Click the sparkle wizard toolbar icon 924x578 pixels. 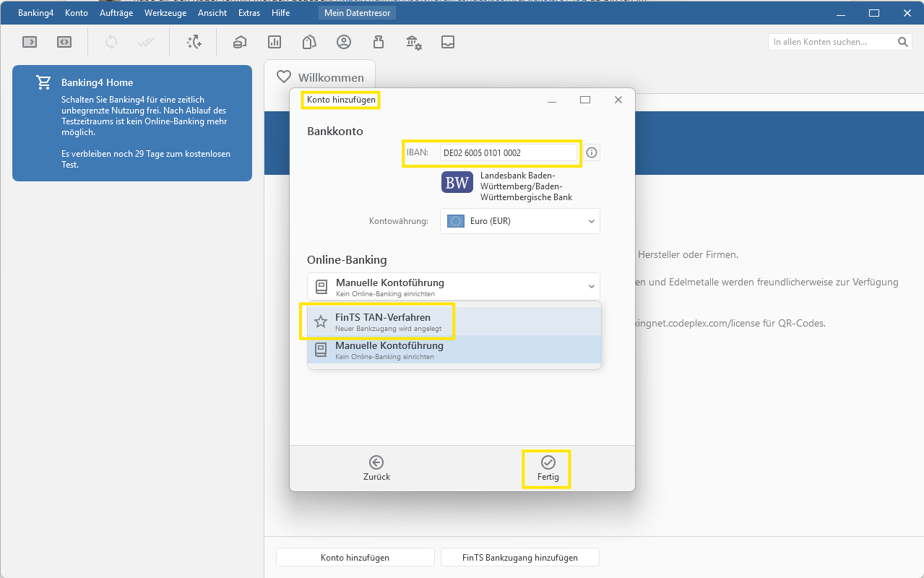[x=194, y=42]
